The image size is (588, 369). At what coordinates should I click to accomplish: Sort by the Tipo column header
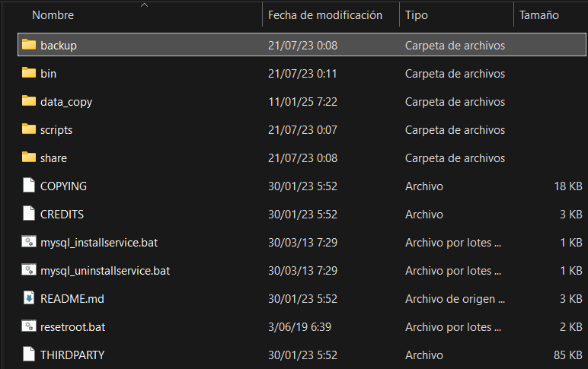coord(417,15)
